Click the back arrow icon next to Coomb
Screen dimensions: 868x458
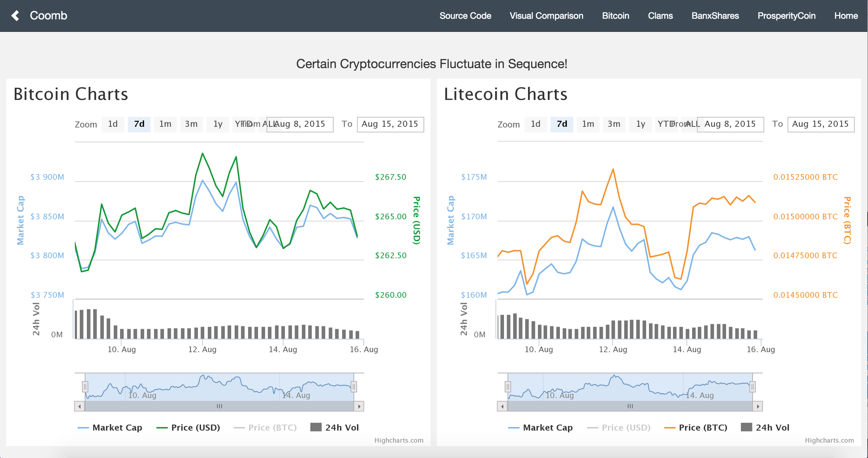pyautogui.click(x=15, y=16)
